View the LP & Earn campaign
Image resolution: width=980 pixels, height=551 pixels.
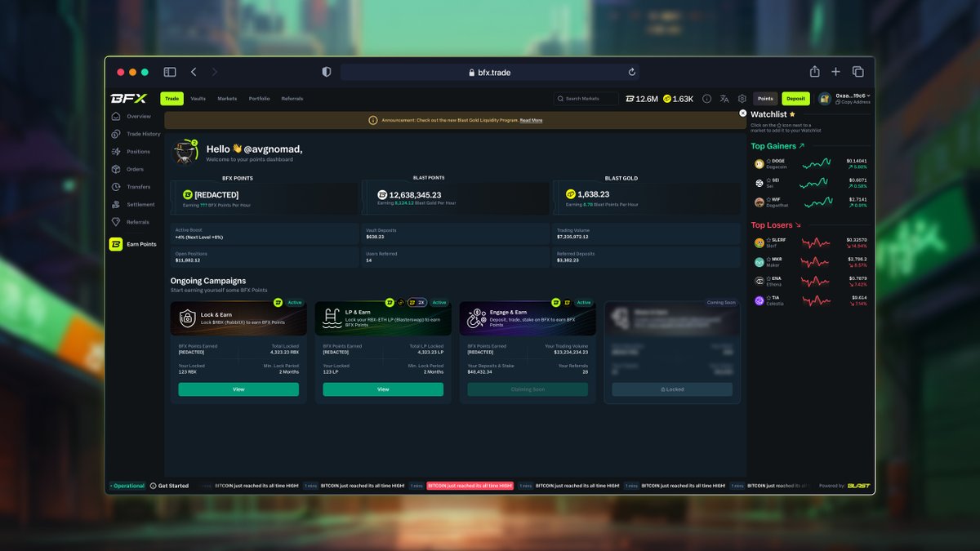coord(383,389)
